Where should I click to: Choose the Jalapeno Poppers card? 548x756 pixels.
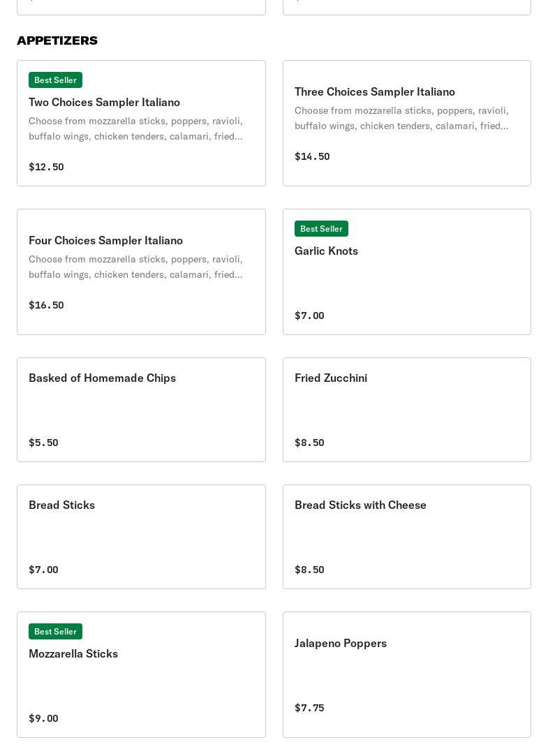[x=407, y=674]
